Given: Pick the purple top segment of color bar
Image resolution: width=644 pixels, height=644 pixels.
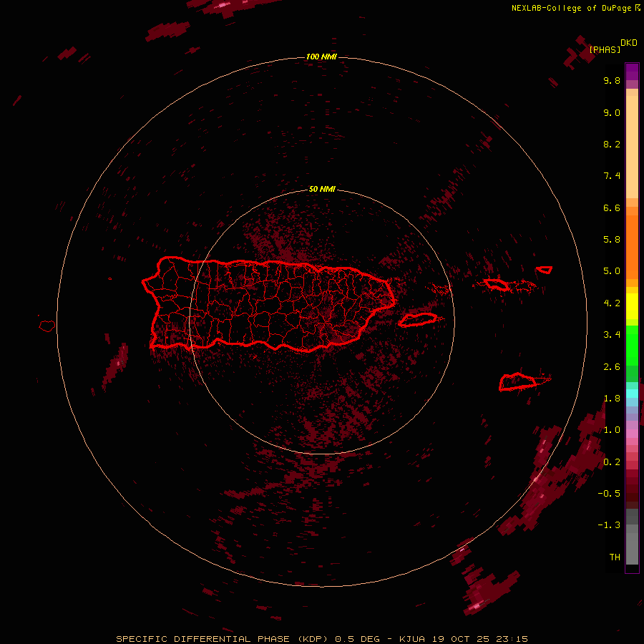Looking at the screenshot, I should coord(632,72).
